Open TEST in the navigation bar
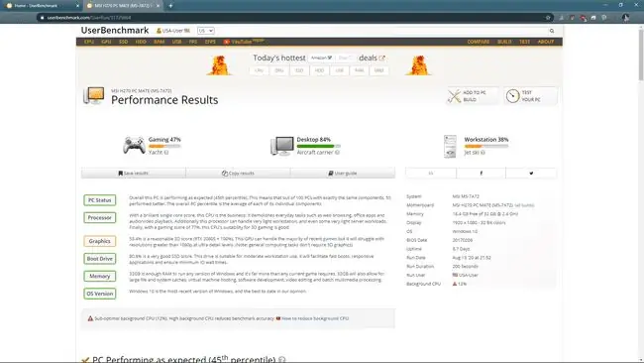The height and width of the screenshot is (363, 644). pos(524,42)
